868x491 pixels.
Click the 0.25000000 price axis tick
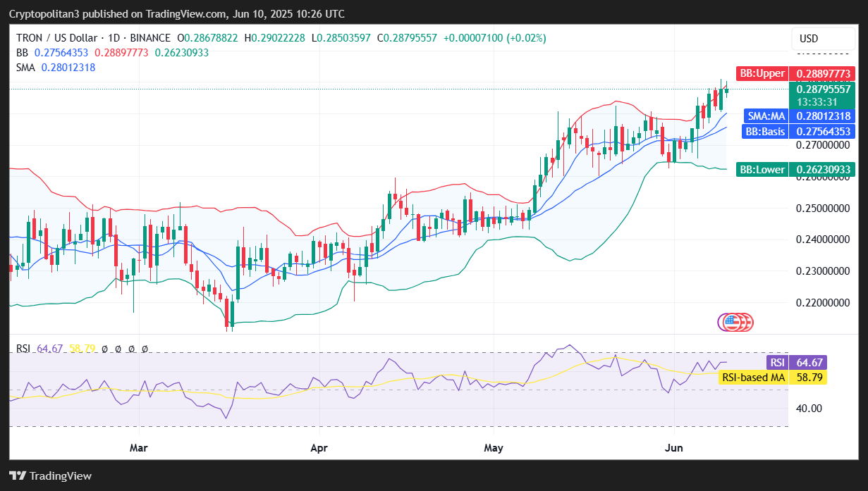pyautogui.click(x=824, y=208)
